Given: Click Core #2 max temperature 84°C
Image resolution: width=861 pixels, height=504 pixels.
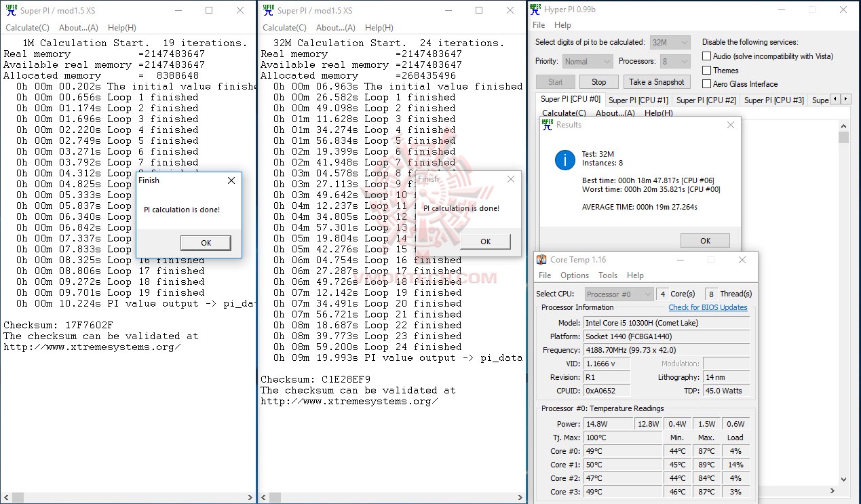Looking at the screenshot, I should [706, 478].
